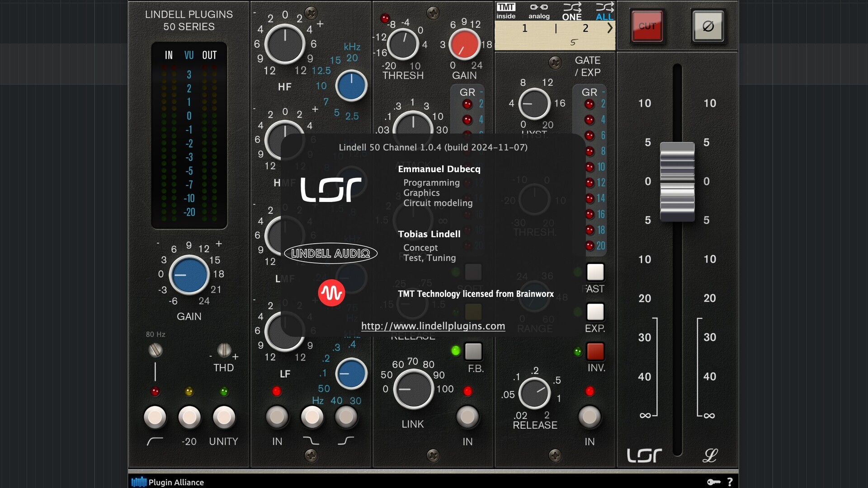Click the LSR logo in about dialog
This screenshot has width=868, height=488.
331,190
